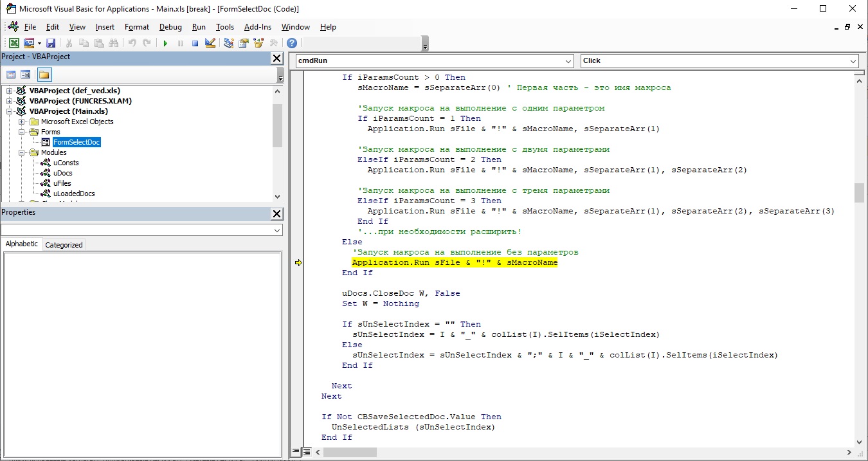Open the Project panel toolbar options arrow
Screen dimensions: 868x461
[280, 75]
